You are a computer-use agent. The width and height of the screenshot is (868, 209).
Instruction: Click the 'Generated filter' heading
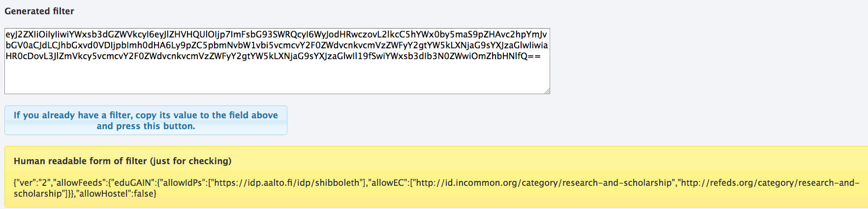click(39, 11)
